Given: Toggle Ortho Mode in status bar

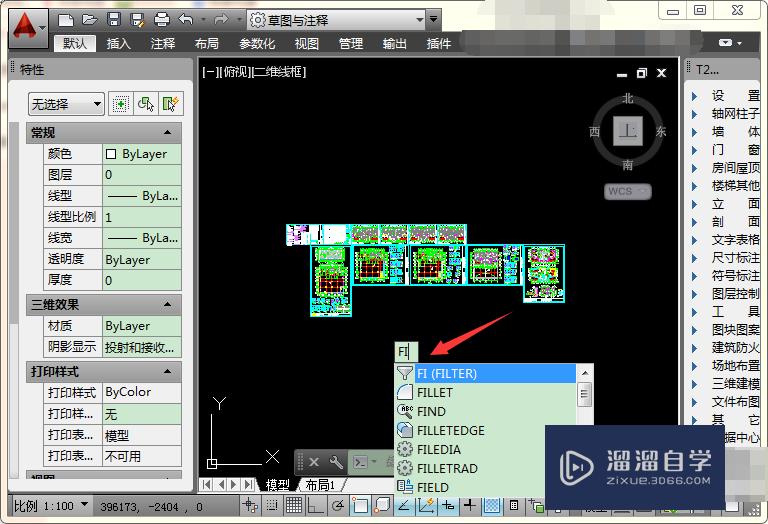Looking at the screenshot, I should point(315,505).
